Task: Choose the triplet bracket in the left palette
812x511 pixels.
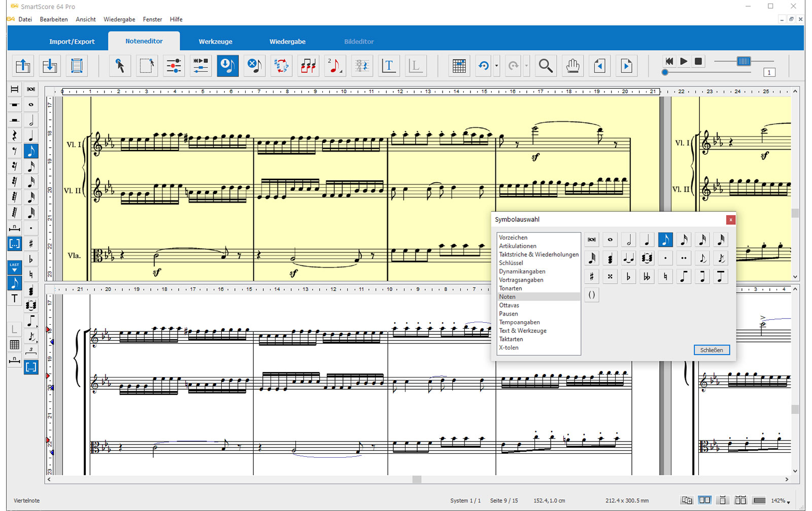Action: 31,351
